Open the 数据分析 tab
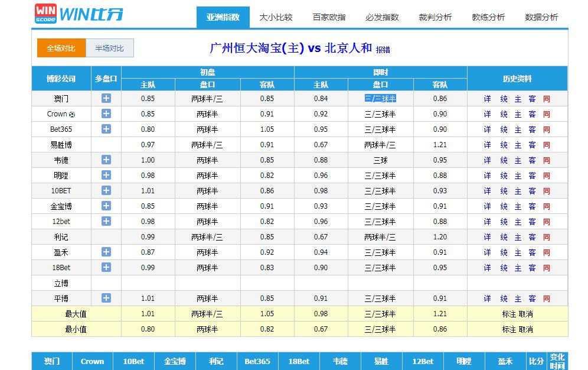Viewport: 588px width, 370px height. coord(541,17)
